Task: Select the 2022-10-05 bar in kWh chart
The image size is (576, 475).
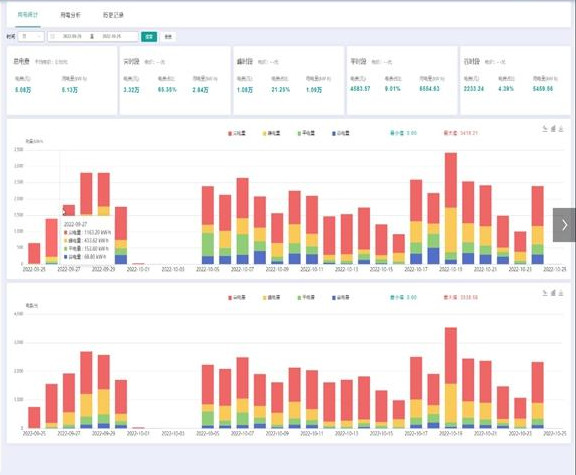Action: (x=208, y=225)
